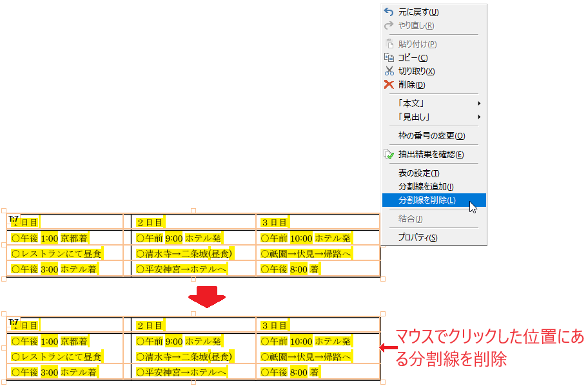Viewport: 588px width, 386px height.
Task: Click the redo arrow icon beside やり直し
Action: pos(387,26)
